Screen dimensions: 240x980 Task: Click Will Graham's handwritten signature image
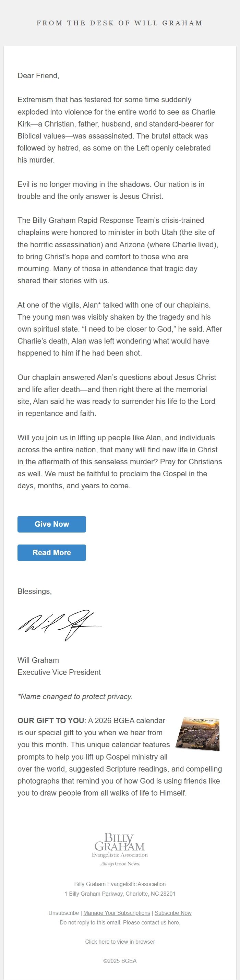60,625
